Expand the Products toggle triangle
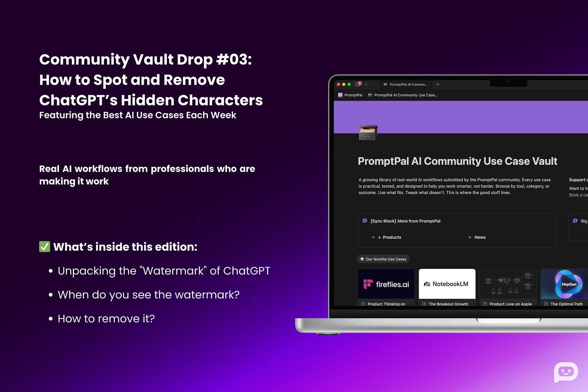Image resolution: width=588 pixels, height=392 pixels. pyautogui.click(x=374, y=237)
